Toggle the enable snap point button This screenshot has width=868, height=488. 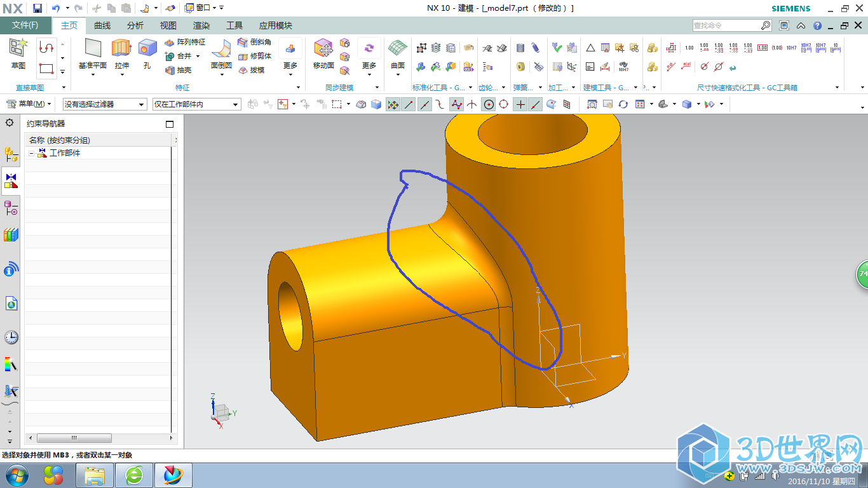(393, 104)
